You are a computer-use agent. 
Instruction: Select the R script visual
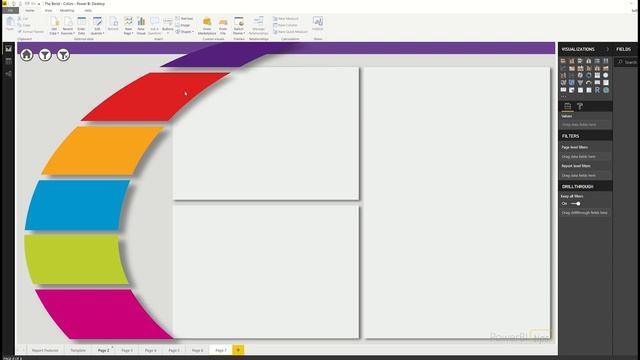[x=597, y=90]
